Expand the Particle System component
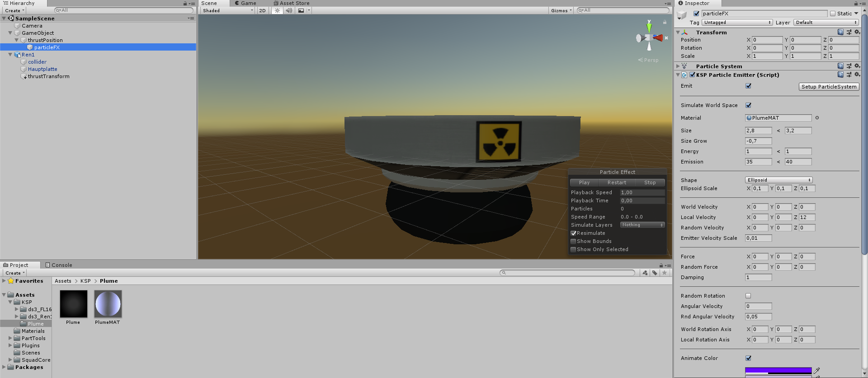The width and height of the screenshot is (868, 378). pos(678,66)
